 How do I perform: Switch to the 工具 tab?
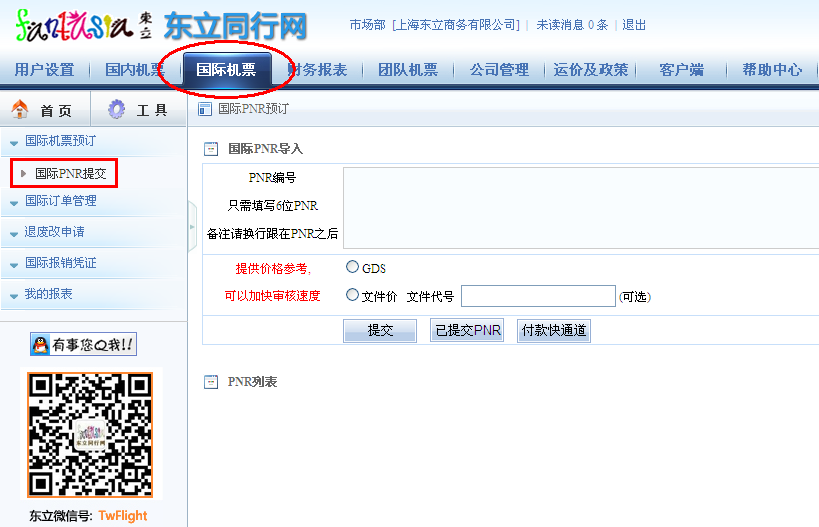pos(139,109)
